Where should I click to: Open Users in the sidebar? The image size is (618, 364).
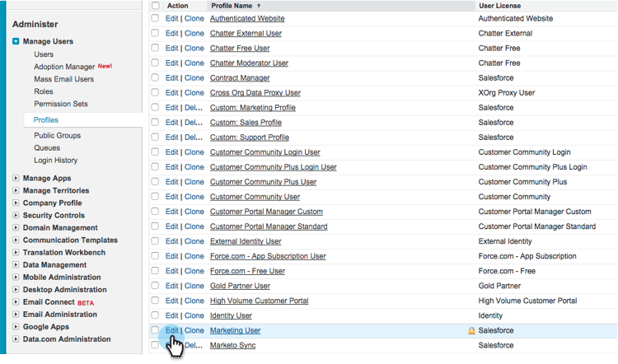[x=44, y=54]
